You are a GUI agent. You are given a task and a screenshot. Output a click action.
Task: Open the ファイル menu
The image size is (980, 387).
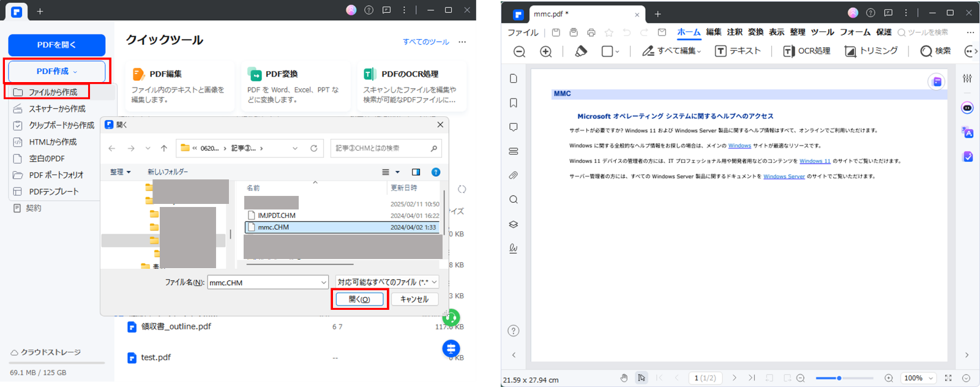523,32
